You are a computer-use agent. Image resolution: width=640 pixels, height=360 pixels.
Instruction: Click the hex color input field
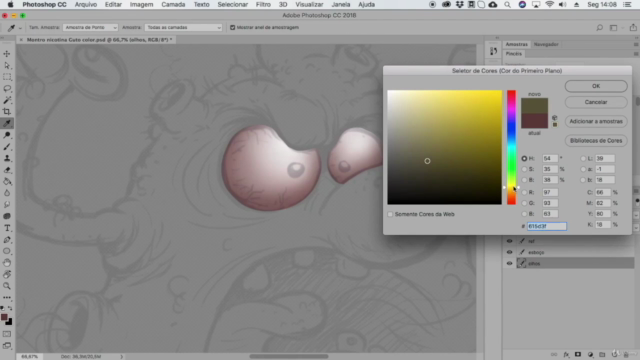tap(547, 226)
